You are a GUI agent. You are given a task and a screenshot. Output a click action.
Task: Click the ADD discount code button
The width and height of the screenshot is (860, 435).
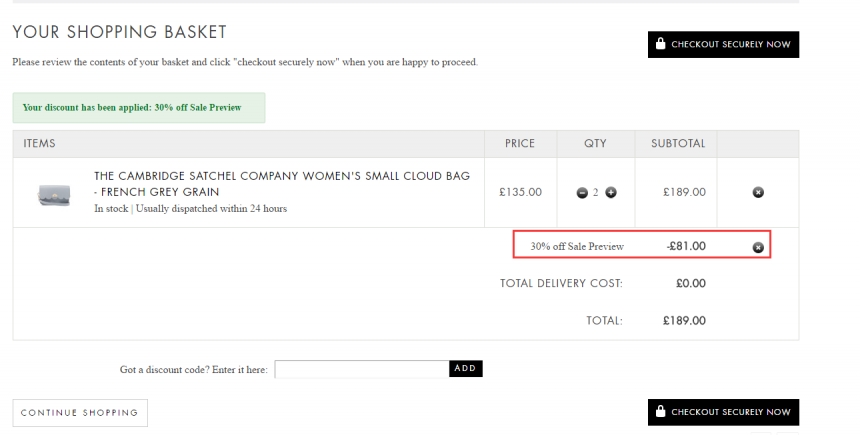[465, 369]
